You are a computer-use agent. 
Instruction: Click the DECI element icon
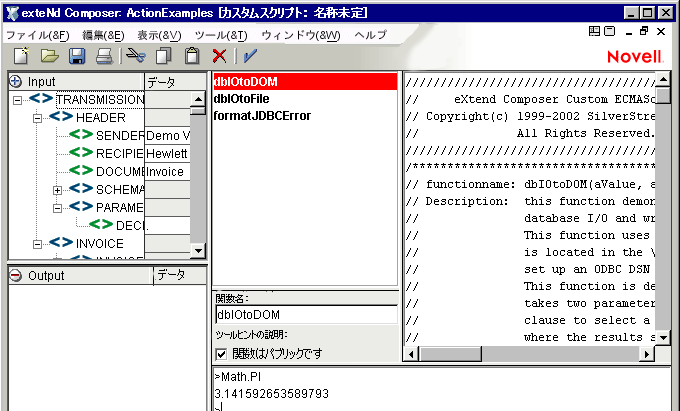pyautogui.click(x=101, y=225)
